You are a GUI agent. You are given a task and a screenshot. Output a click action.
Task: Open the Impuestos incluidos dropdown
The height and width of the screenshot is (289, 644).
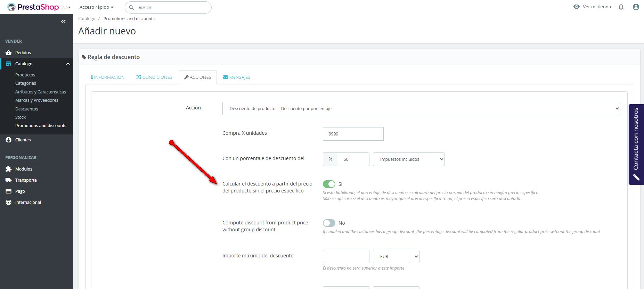(408, 159)
